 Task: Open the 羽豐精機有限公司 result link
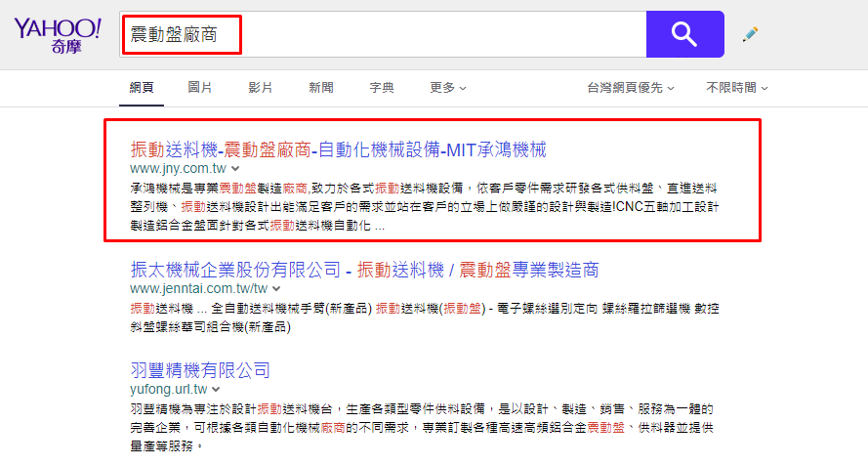[x=200, y=370]
